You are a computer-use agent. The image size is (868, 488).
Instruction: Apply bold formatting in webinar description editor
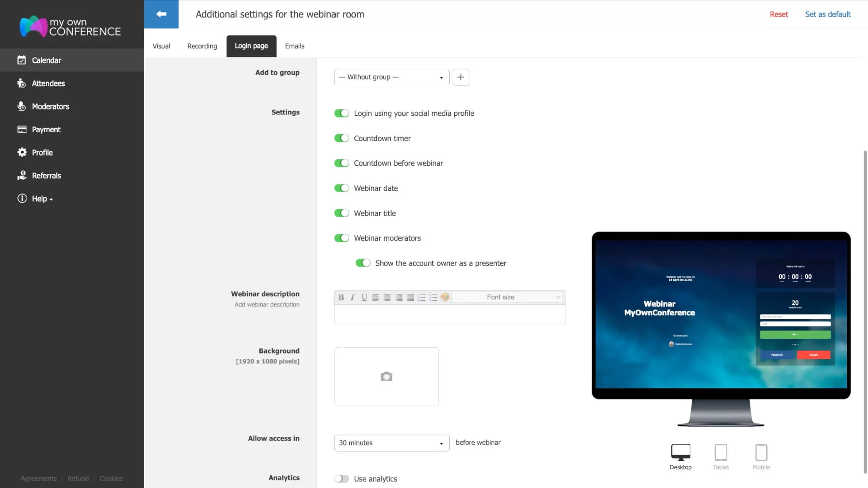tap(341, 297)
